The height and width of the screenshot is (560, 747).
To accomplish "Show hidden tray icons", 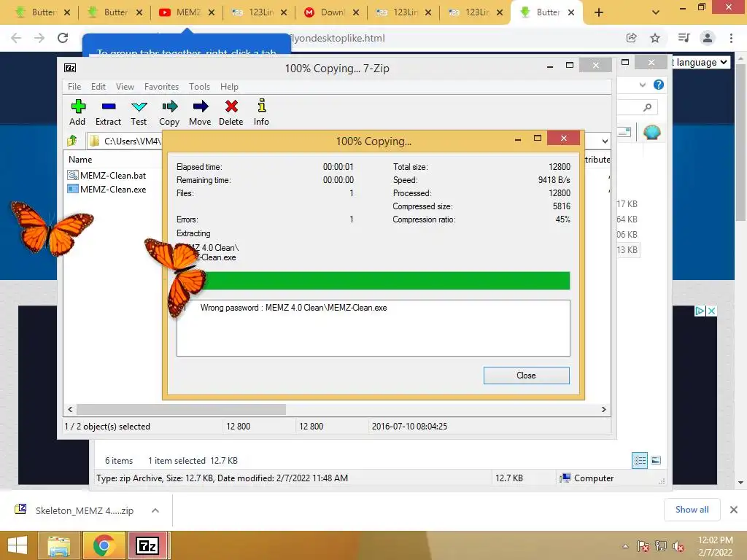I will [625, 546].
